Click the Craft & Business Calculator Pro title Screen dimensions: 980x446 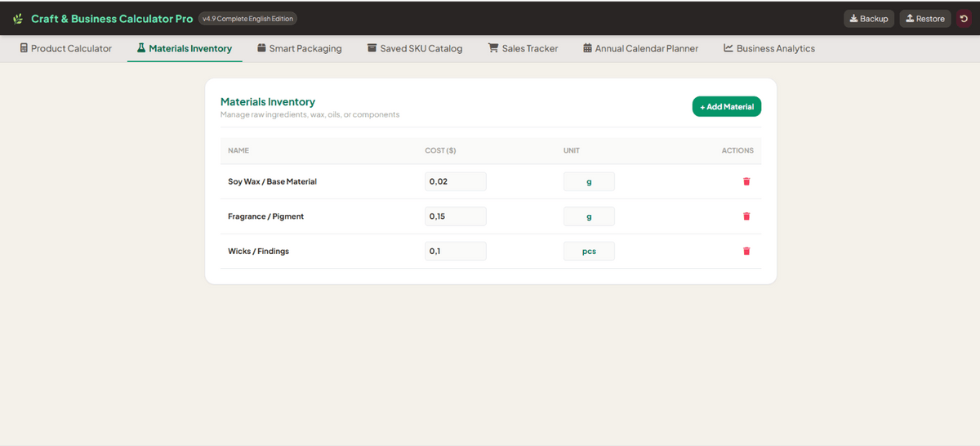coord(112,19)
